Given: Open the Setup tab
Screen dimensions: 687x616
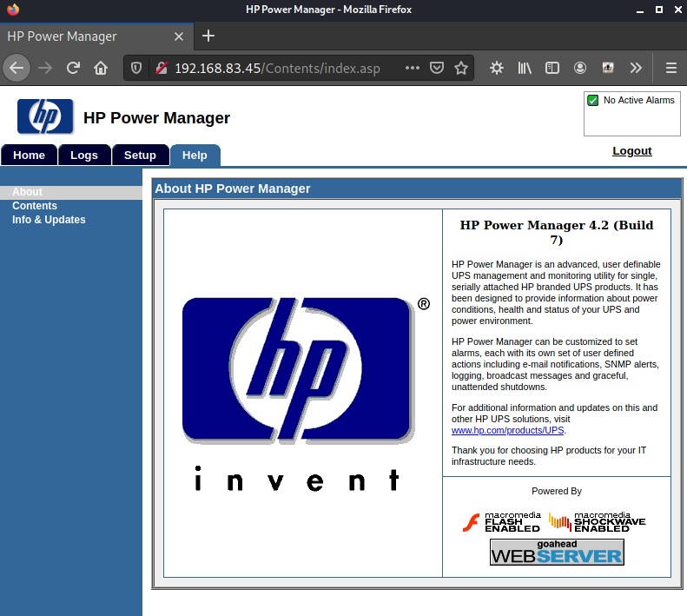Looking at the screenshot, I should coord(140,156).
